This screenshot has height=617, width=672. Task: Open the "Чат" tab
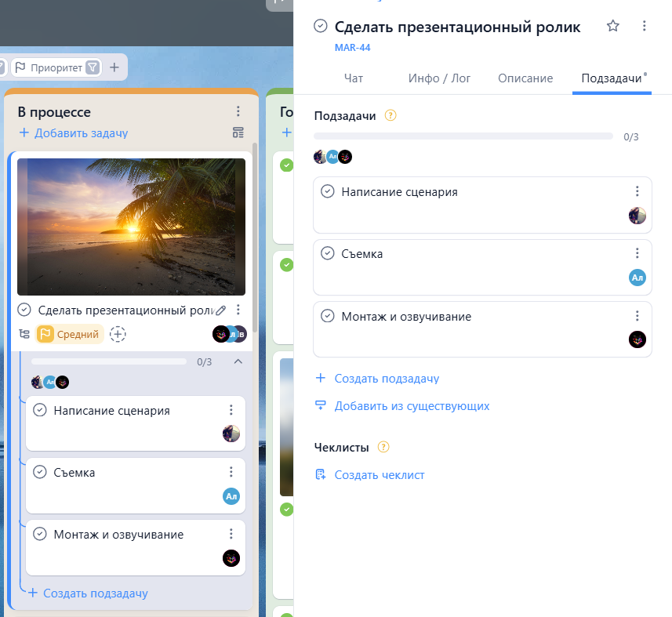pyautogui.click(x=353, y=78)
